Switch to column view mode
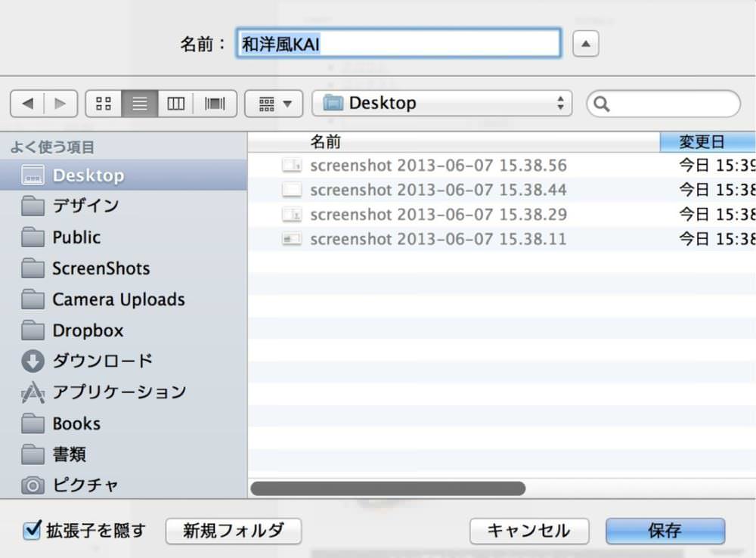This screenshot has height=558, width=756. (x=175, y=104)
